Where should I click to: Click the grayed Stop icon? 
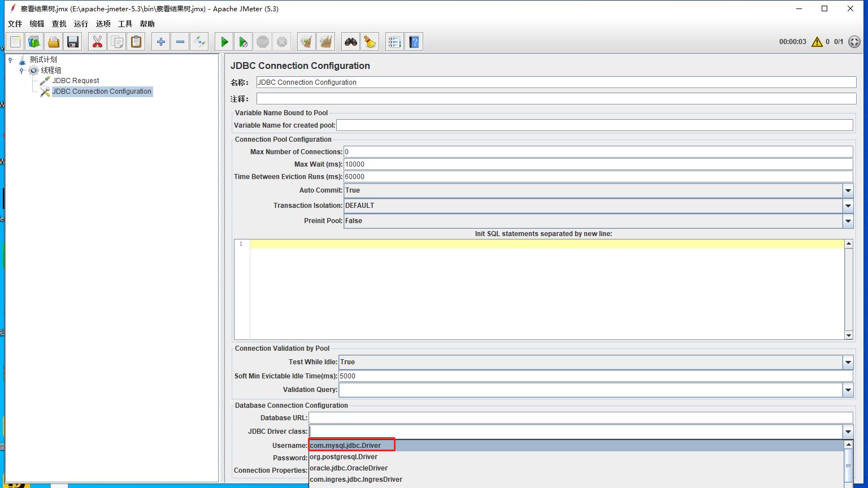263,42
